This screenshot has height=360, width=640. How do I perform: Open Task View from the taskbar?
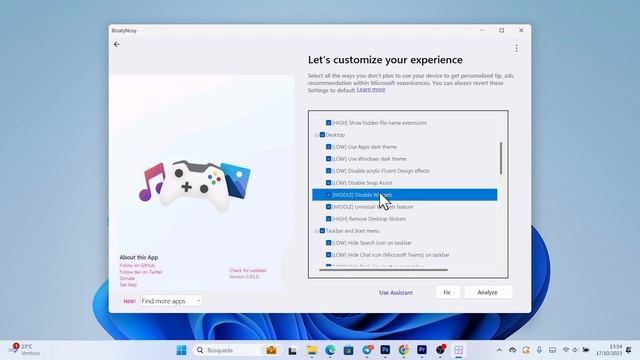pos(292,350)
